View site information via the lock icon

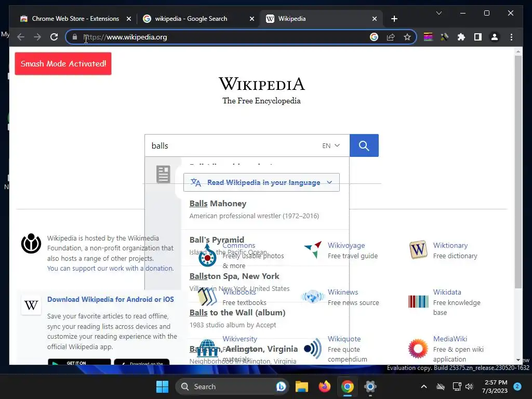click(75, 37)
